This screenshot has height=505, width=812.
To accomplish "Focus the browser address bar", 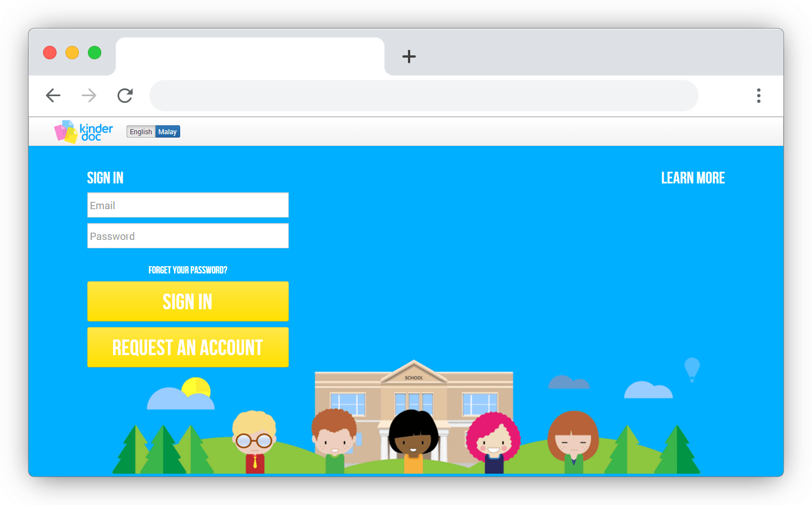I will pyautogui.click(x=424, y=96).
